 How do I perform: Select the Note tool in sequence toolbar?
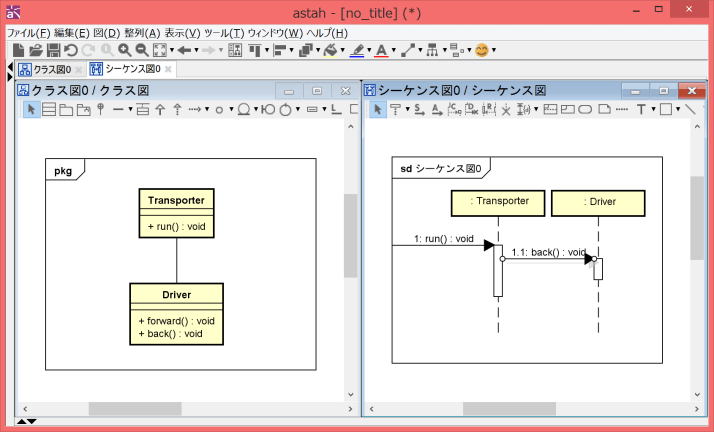(604, 109)
